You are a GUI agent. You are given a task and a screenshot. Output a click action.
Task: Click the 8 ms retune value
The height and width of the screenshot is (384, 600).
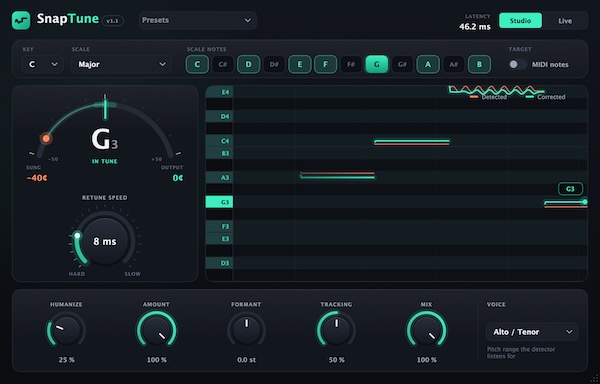point(105,241)
